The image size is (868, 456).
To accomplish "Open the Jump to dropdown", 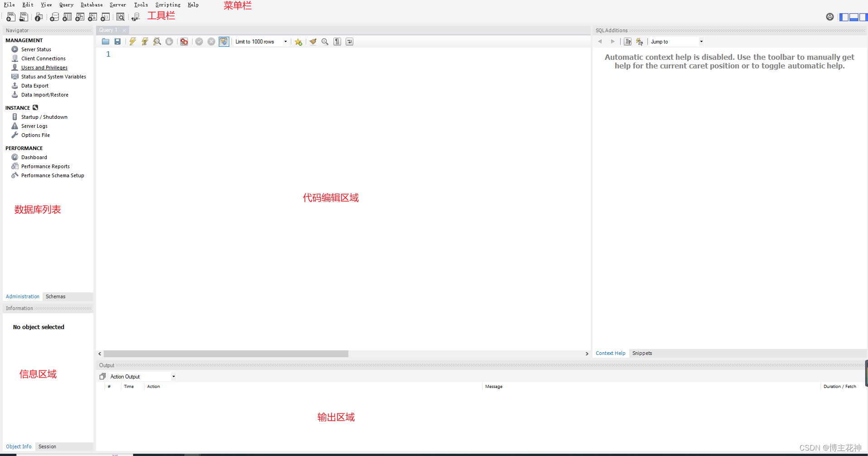I will [676, 42].
